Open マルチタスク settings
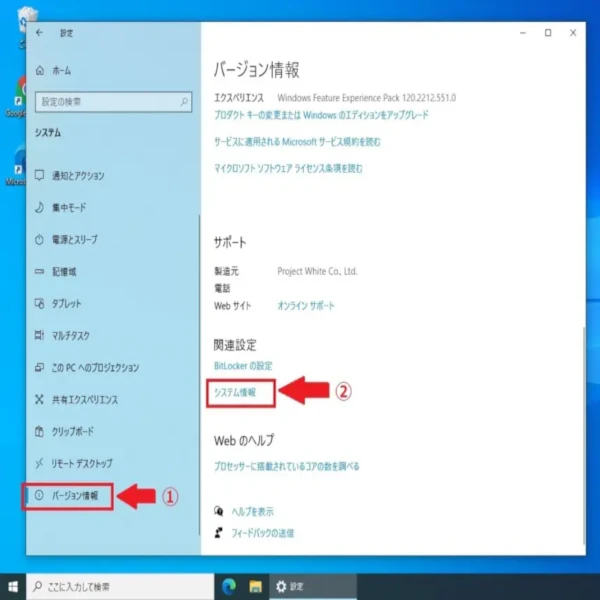 click(x=71, y=336)
